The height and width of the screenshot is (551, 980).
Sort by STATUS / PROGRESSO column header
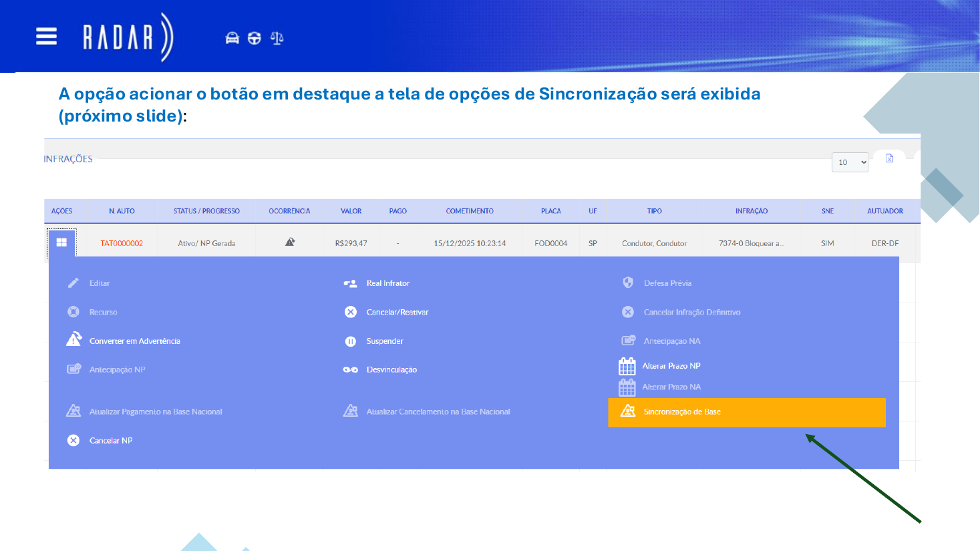pyautogui.click(x=206, y=211)
